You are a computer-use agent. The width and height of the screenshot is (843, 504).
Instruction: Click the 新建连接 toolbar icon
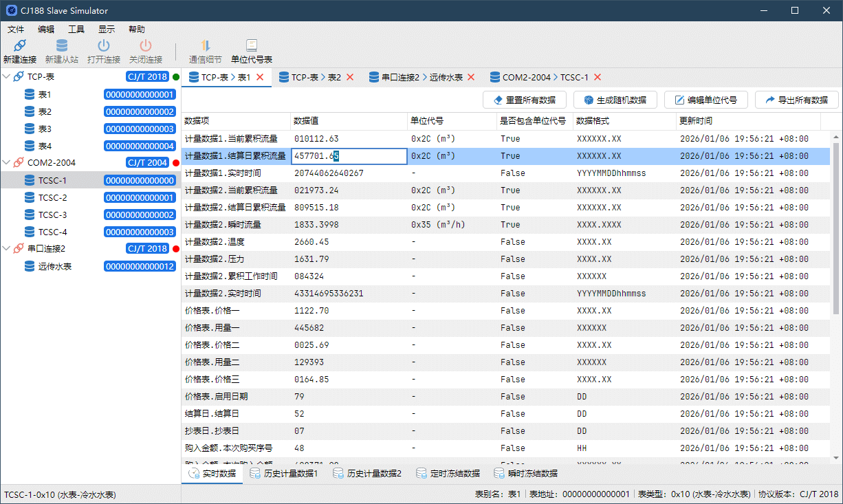pos(20,46)
